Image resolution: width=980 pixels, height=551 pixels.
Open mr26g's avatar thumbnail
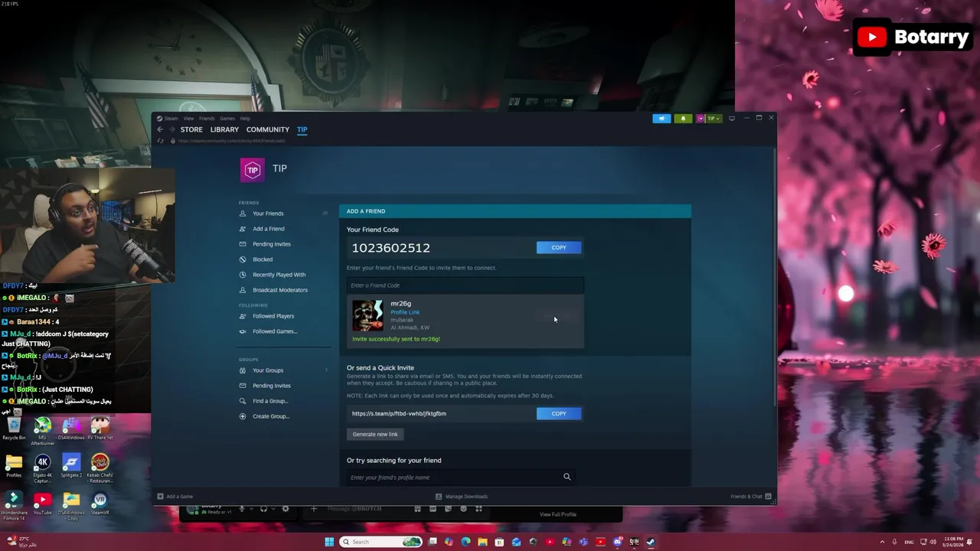[x=367, y=315]
